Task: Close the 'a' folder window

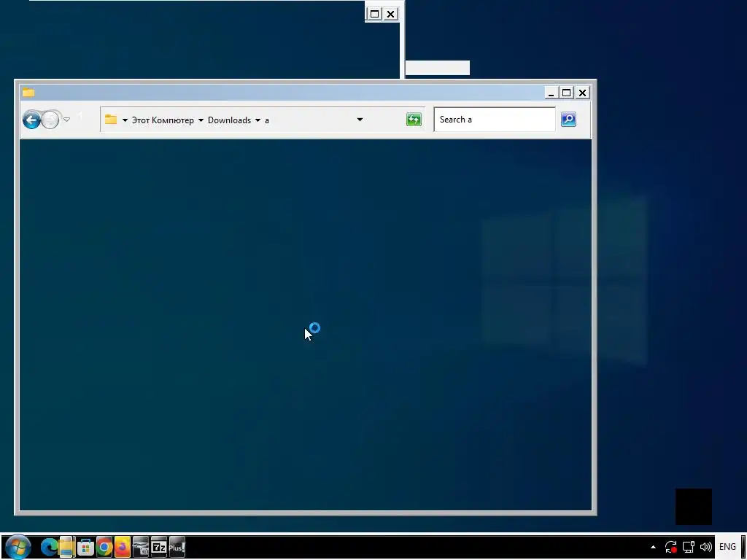Action: pyautogui.click(x=582, y=93)
